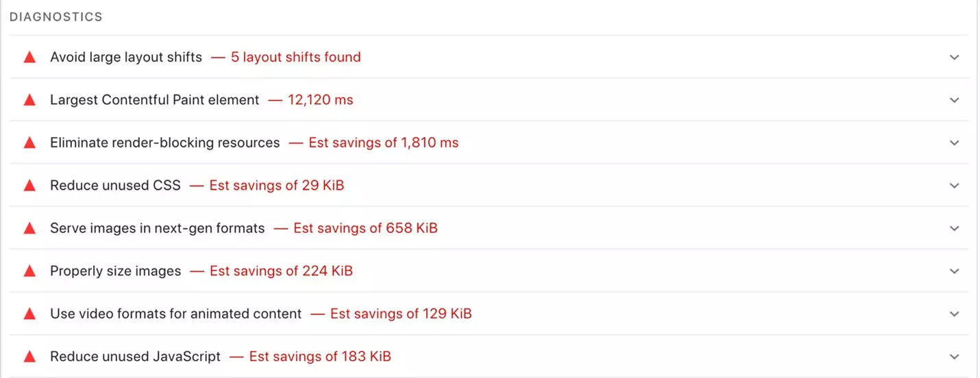Expand Largest Contentful Paint element details chevron
The height and width of the screenshot is (378, 980).
tap(955, 100)
